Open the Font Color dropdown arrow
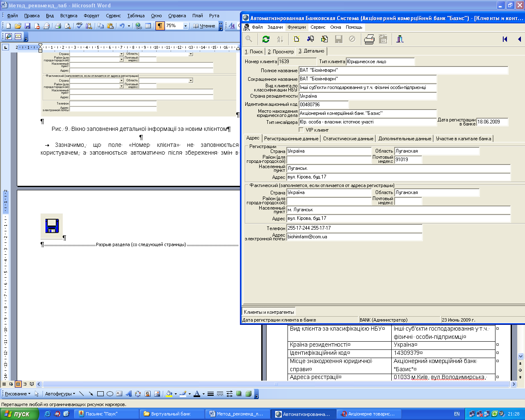Image resolution: width=525 pixels, height=420 pixels. [203, 394]
